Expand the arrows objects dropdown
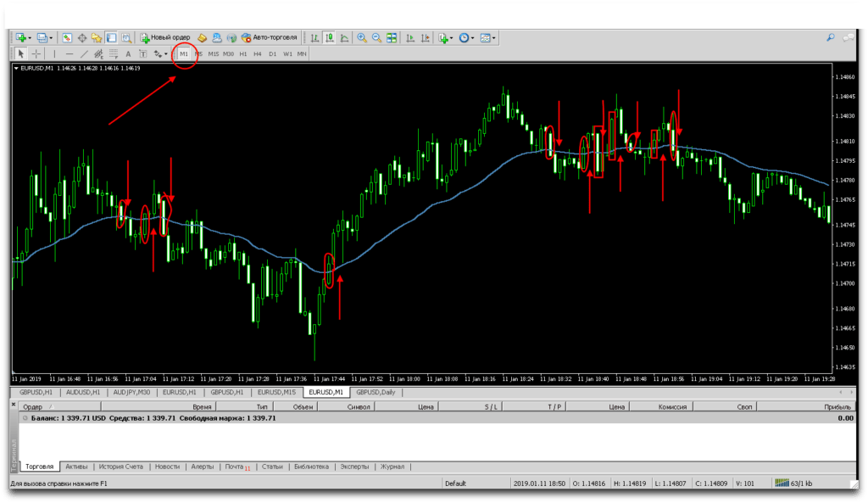Screen dimensions: 868x503 coord(166,53)
